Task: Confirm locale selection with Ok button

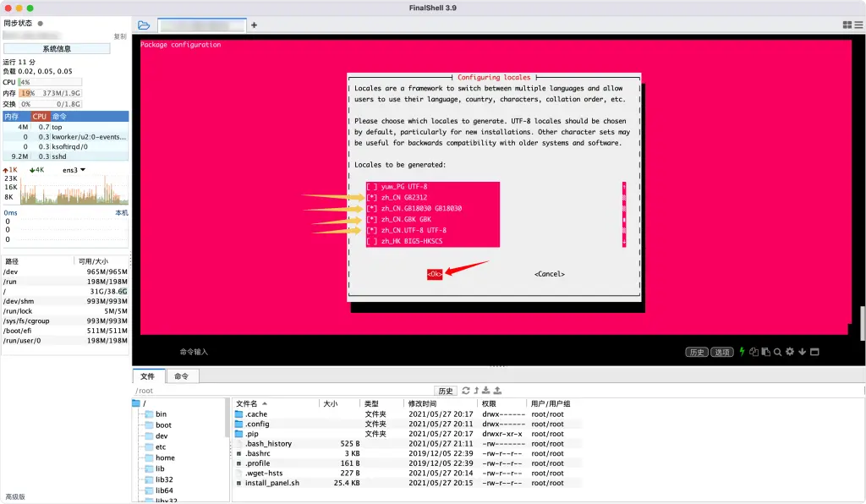Action: [434, 274]
